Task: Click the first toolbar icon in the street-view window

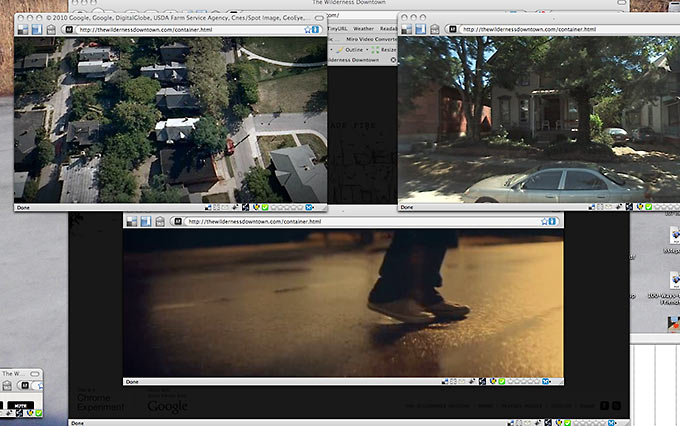Action: 407,29
